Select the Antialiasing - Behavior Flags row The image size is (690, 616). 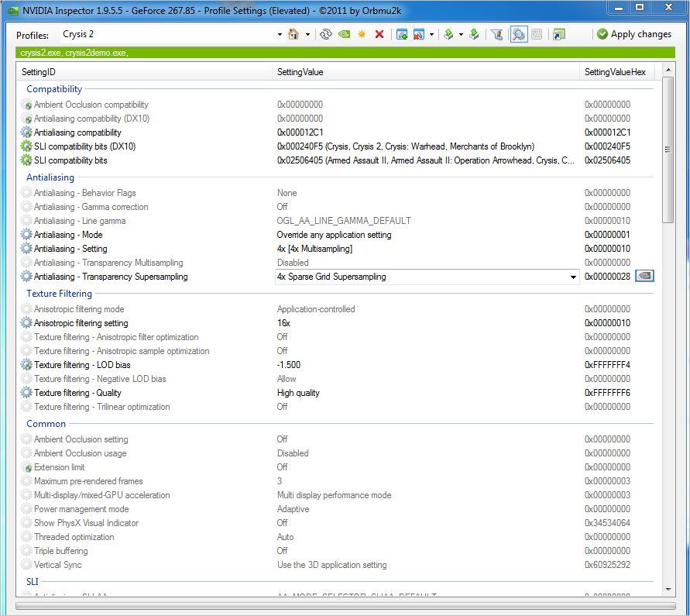337,193
